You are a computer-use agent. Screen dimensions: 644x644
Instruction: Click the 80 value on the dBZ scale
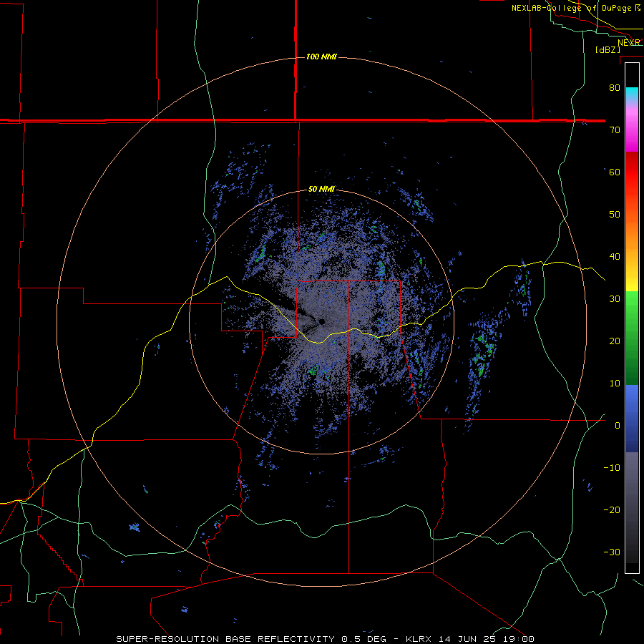615,87
